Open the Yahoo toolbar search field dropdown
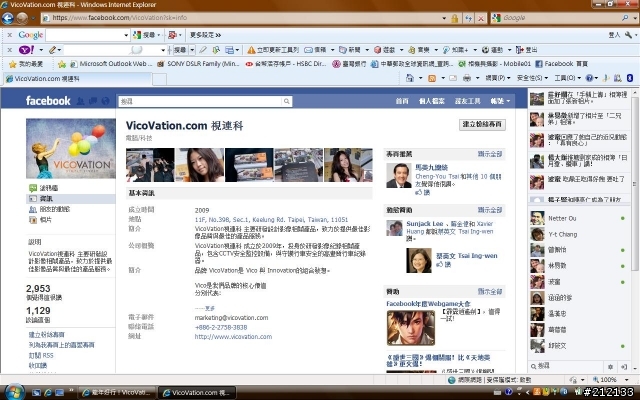Image resolution: width=640 pixels, height=400 pixels. click(163, 50)
